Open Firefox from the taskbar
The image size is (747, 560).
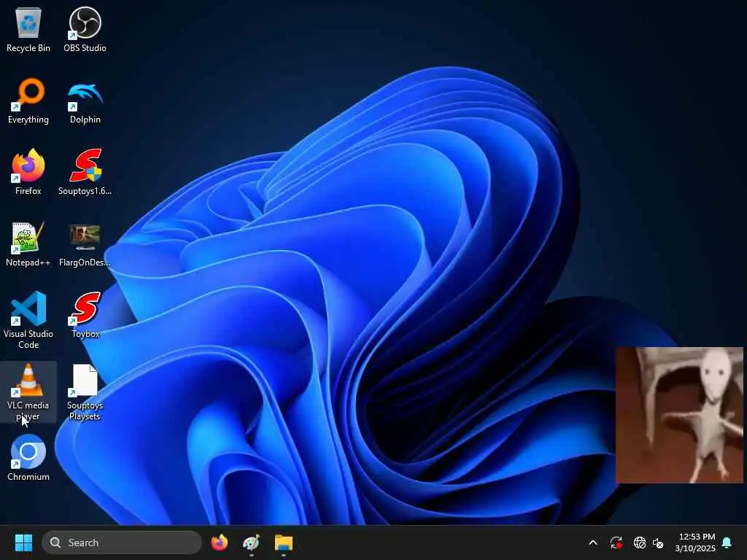coord(219,542)
